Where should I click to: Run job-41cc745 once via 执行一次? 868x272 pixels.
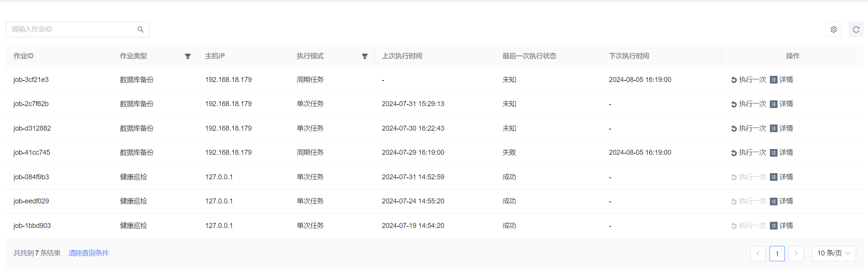point(748,152)
